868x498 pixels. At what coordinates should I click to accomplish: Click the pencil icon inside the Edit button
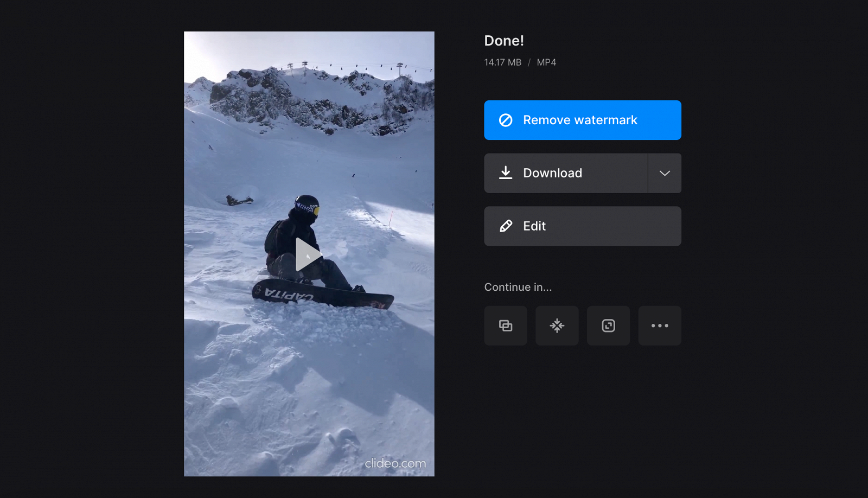506,226
